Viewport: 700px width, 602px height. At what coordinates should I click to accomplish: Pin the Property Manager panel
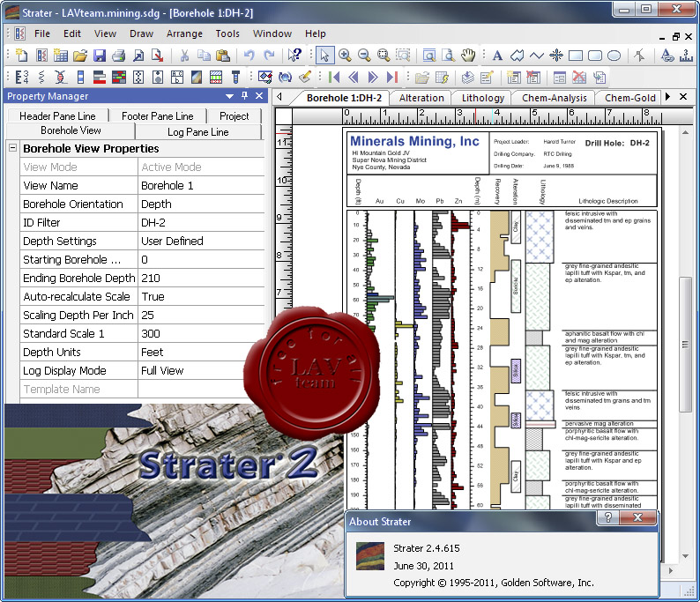point(244,95)
